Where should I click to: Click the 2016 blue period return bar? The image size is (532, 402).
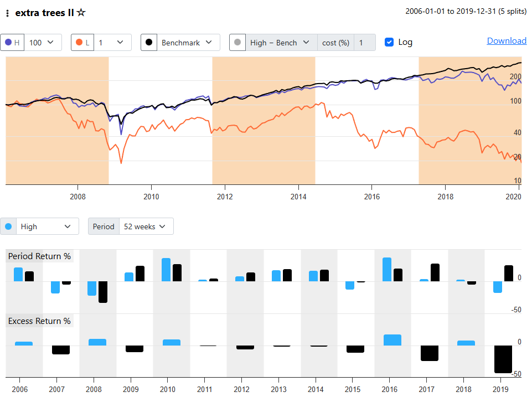(x=387, y=270)
